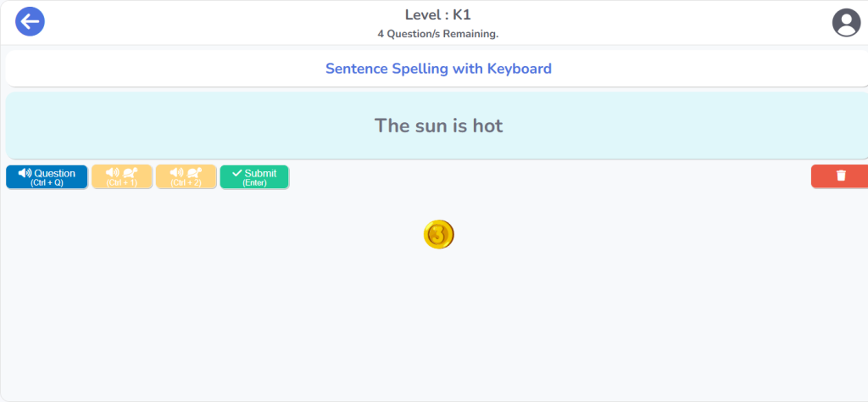
Task: Play slower audio using the Ctrl+2 button
Action: 186,177
